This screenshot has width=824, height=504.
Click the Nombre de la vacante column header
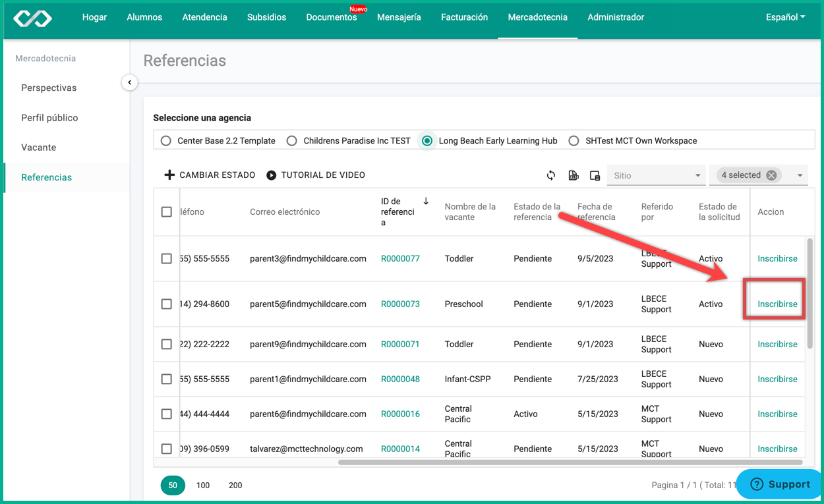(470, 212)
